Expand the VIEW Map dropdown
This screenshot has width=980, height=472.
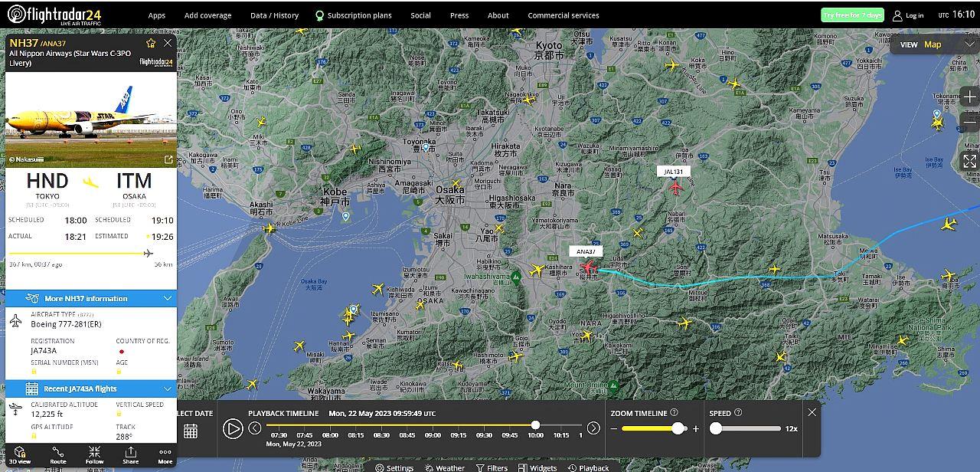[935, 44]
